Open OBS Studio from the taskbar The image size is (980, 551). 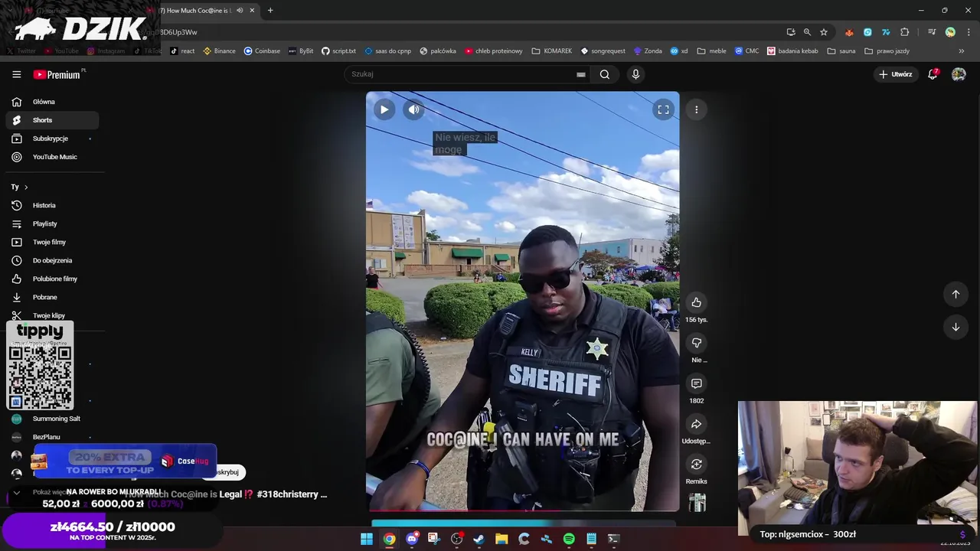(457, 539)
